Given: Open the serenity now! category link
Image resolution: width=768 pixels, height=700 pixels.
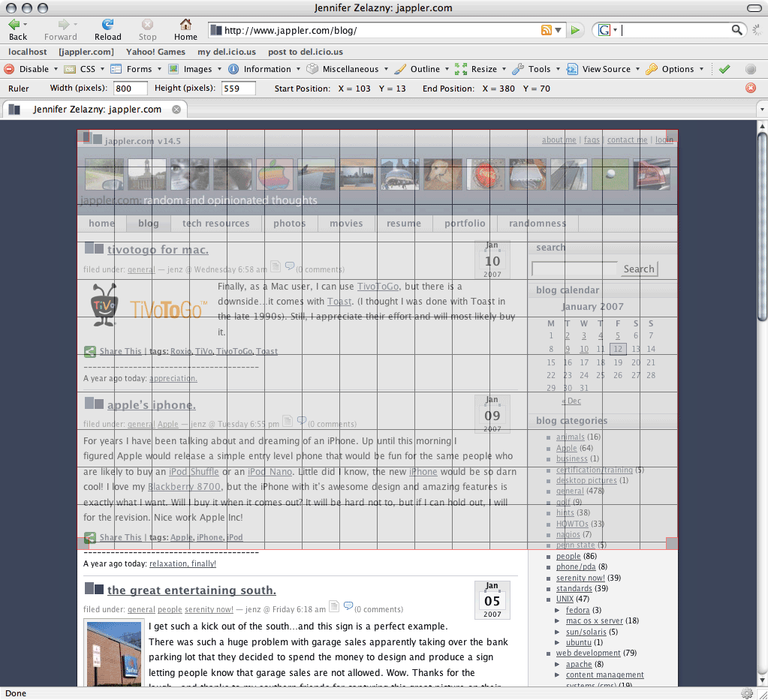Looking at the screenshot, I should tap(580, 578).
